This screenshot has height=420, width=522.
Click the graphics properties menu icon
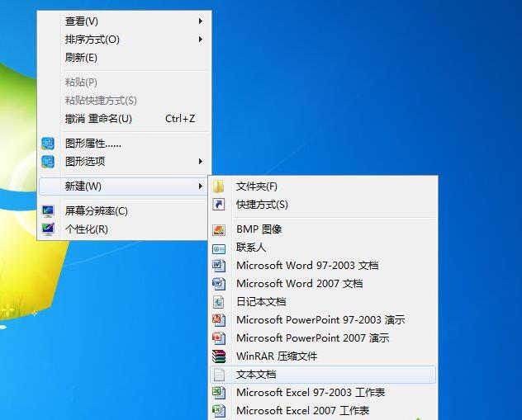tap(48, 144)
